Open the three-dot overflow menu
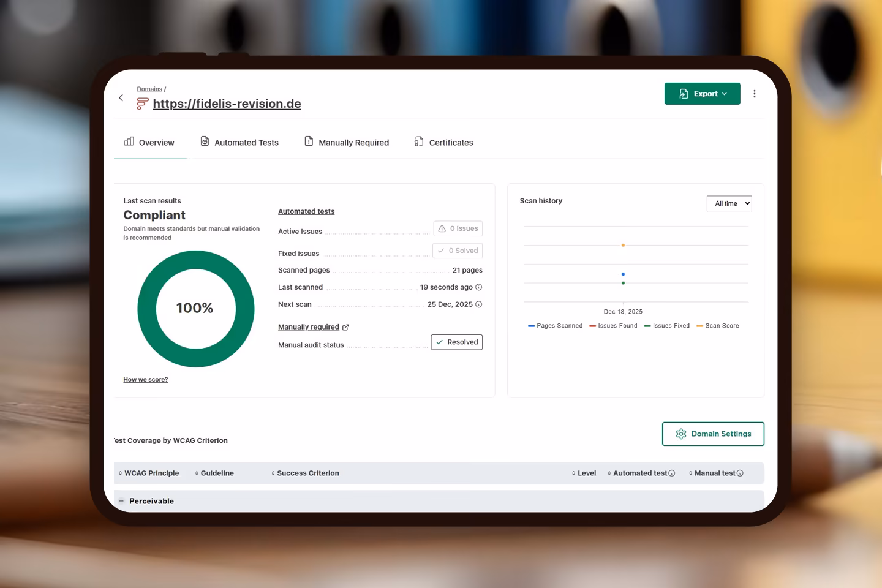 [x=755, y=93]
